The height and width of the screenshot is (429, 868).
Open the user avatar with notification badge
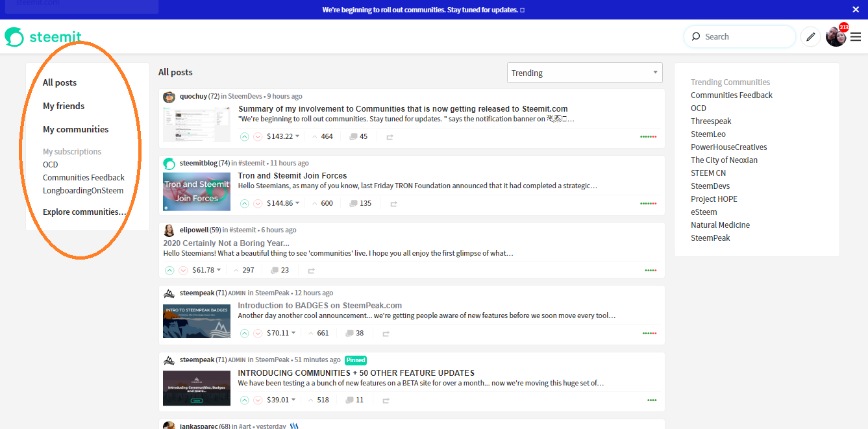click(x=836, y=36)
